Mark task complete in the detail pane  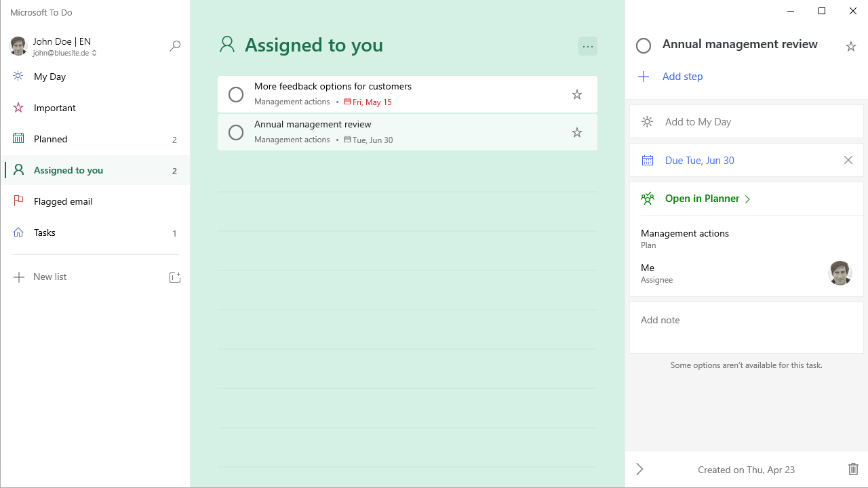point(644,45)
